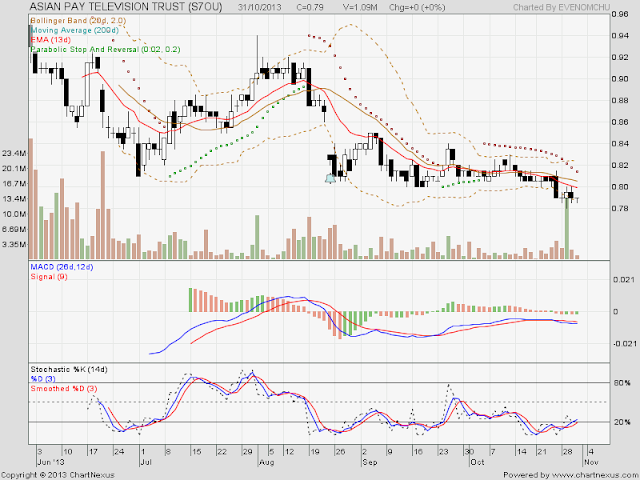Click date tick 14 on the time axis

pos(521,452)
